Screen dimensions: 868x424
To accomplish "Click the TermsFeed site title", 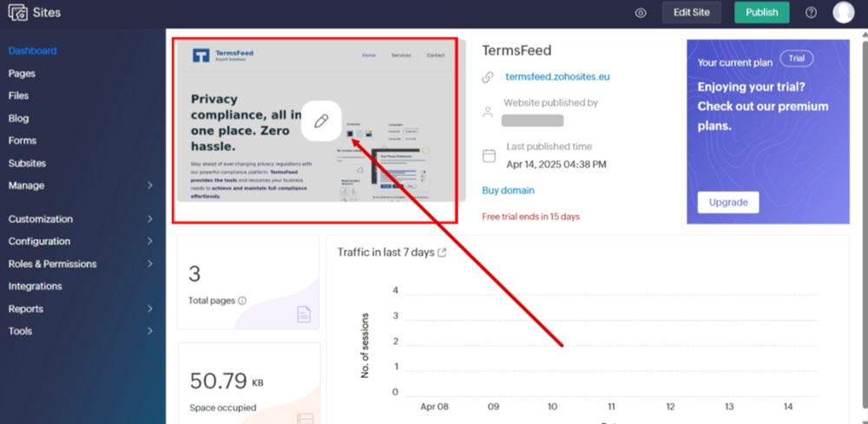I will point(516,51).
